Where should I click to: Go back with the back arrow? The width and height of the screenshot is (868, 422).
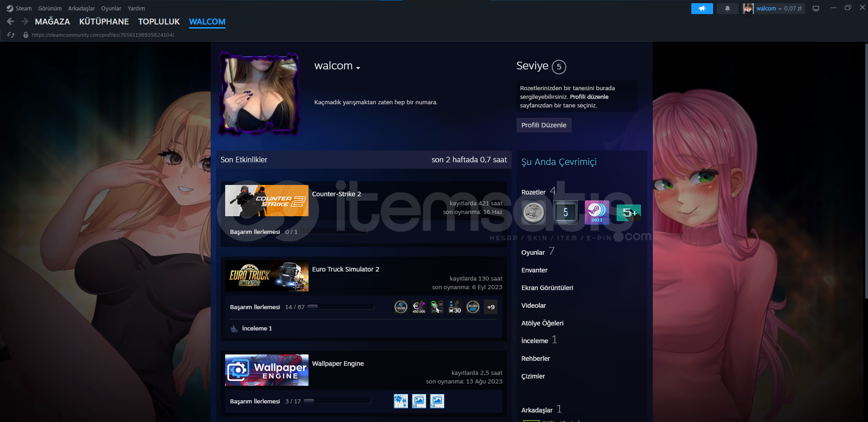[10, 21]
